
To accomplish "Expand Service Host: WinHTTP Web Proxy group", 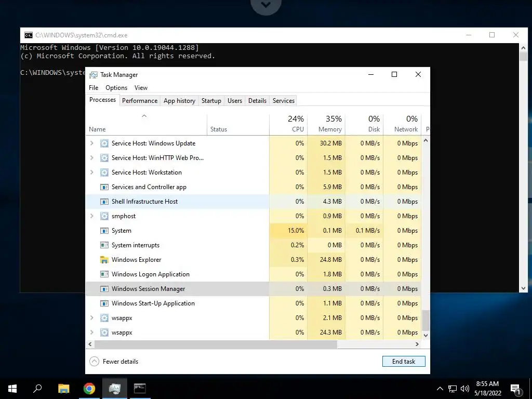I will [x=91, y=158].
